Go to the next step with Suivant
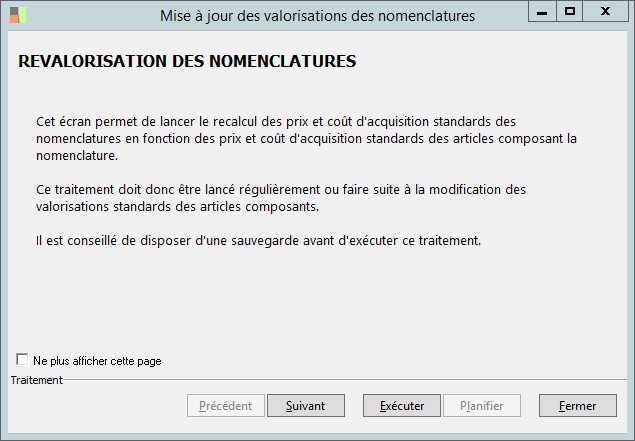The height and width of the screenshot is (441, 635). (306, 406)
